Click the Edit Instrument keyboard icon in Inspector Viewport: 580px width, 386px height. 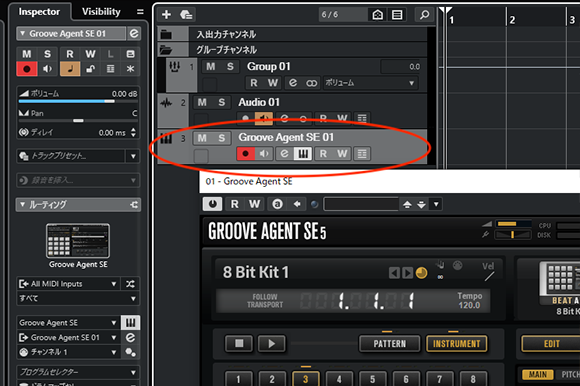[x=130, y=323]
